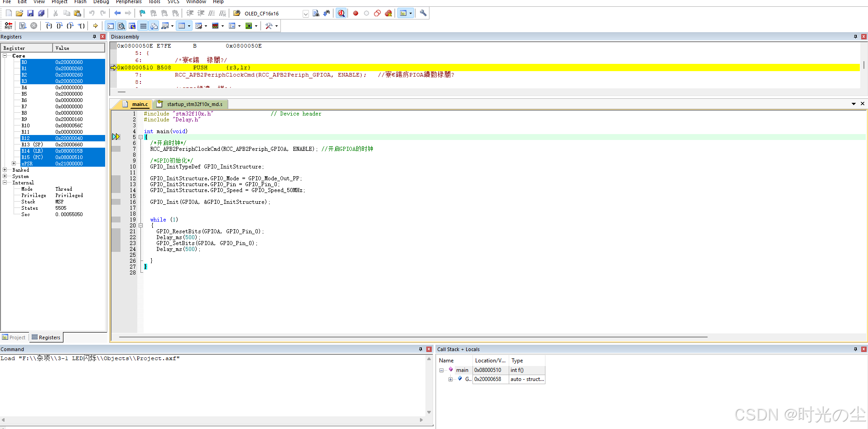Save all open files
This screenshot has width=868, height=429.
(x=41, y=13)
